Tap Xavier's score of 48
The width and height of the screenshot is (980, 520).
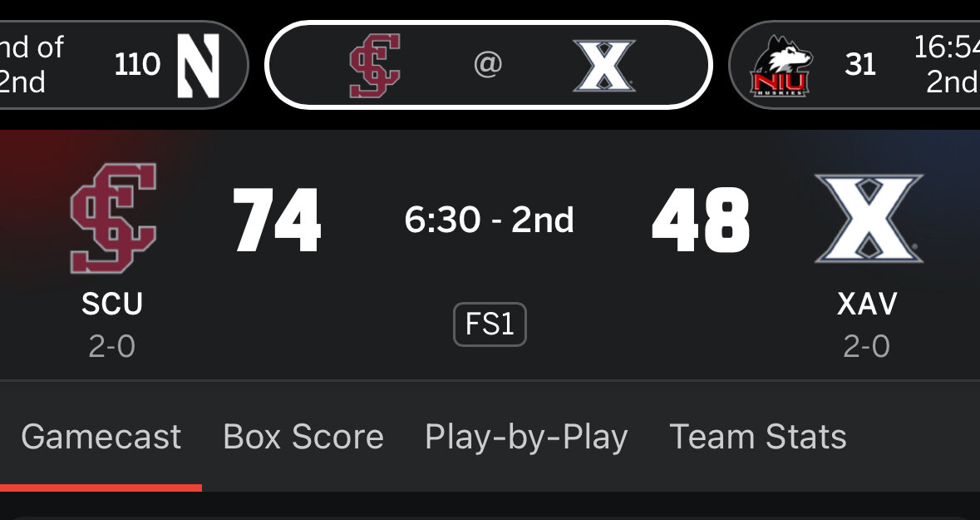701,220
